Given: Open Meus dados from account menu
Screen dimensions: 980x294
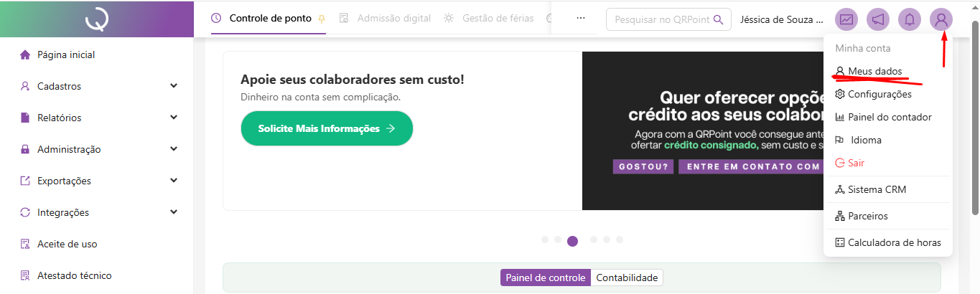Looking at the screenshot, I should coord(874,71).
